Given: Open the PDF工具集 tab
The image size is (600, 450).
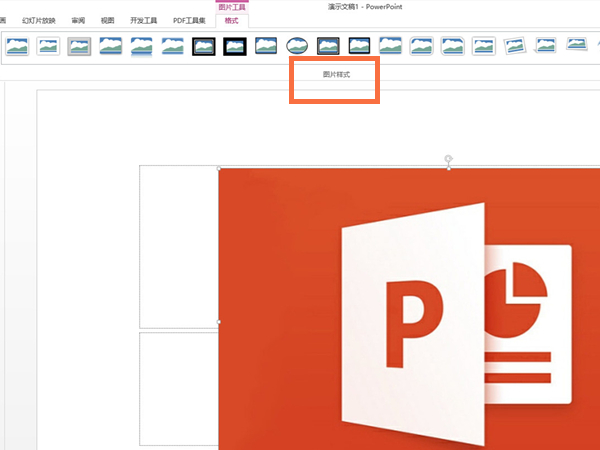Looking at the screenshot, I should [189, 20].
